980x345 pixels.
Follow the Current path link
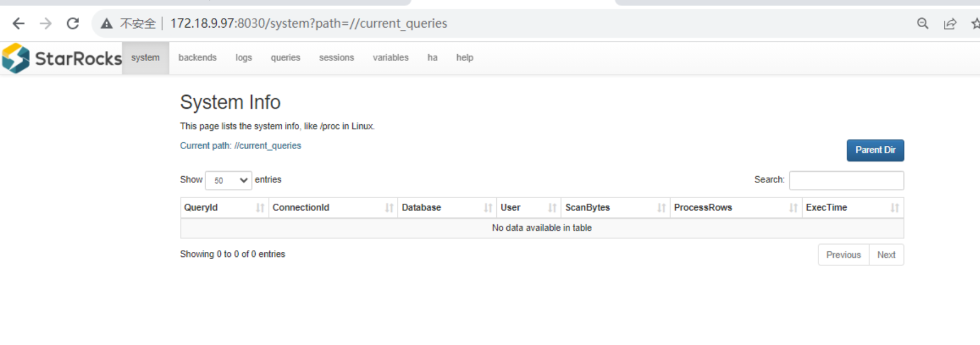tap(240, 146)
